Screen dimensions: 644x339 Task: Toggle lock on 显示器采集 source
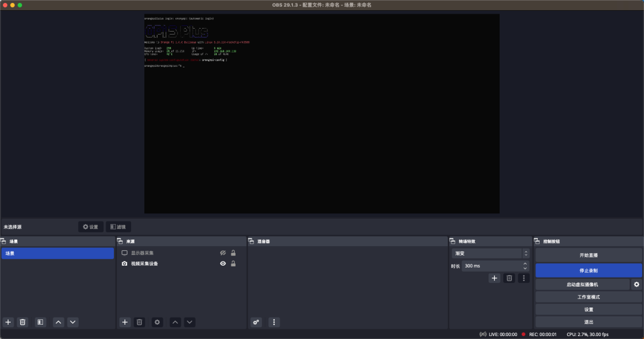coord(233,253)
